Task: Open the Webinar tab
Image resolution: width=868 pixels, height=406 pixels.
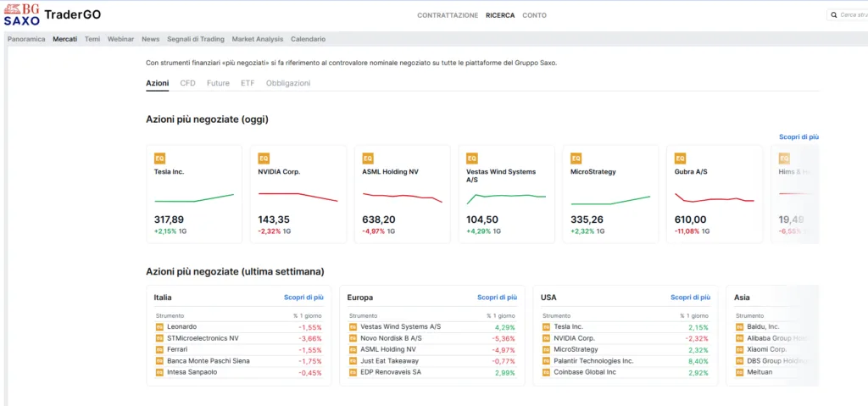Action: pos(120,39)
